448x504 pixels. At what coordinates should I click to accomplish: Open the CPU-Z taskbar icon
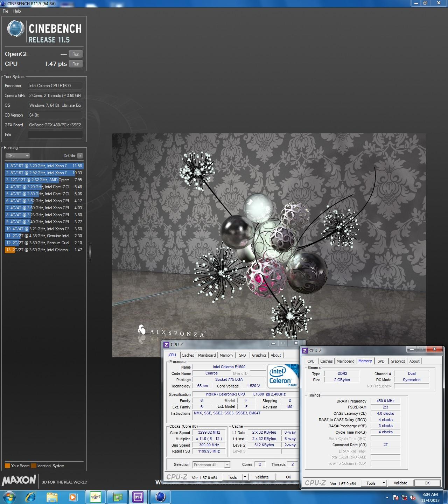[x=138, y=497]
